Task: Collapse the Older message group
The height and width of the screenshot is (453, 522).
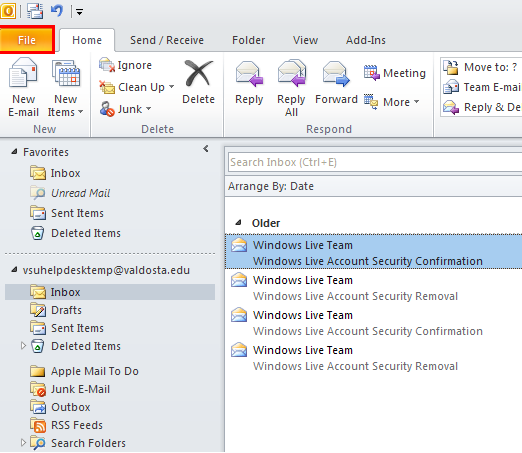Action: [x=238, y=222]
